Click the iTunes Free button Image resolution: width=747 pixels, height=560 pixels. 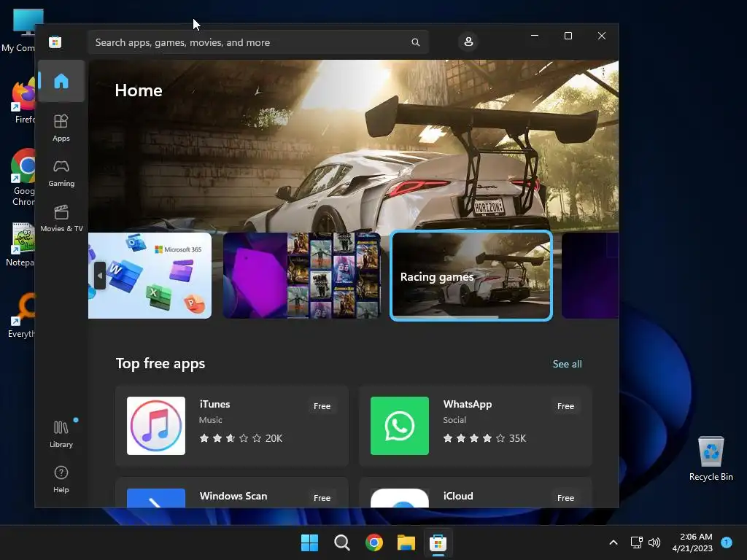point(322,406)
